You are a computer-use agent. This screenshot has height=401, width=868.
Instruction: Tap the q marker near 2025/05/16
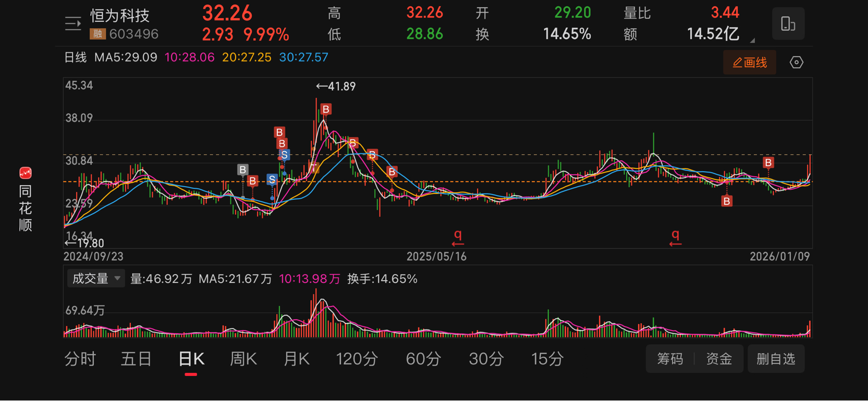(x=458, y=237)
